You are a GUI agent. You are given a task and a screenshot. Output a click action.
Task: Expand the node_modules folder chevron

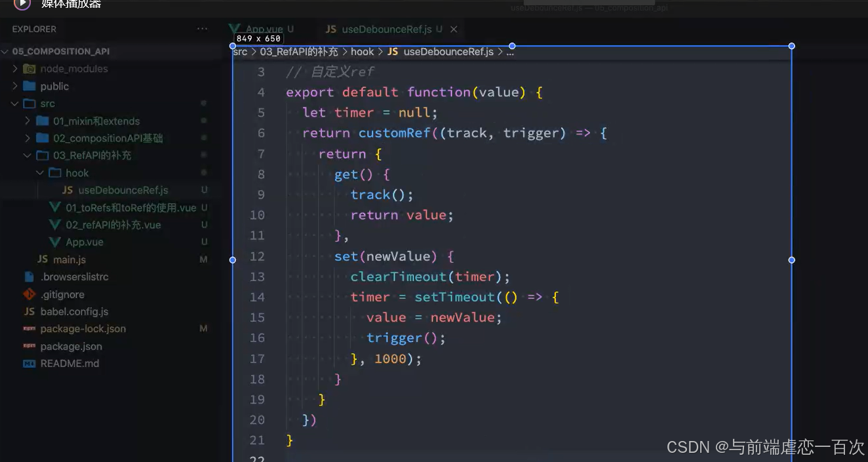click(x=16, y=69)
